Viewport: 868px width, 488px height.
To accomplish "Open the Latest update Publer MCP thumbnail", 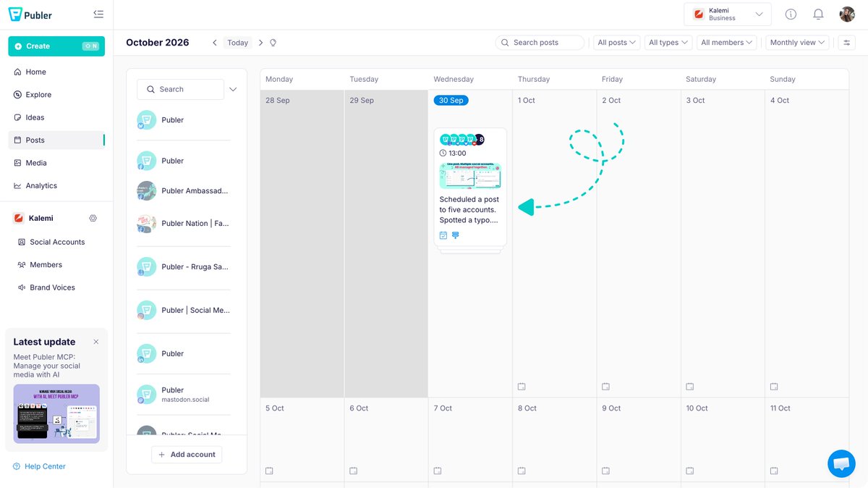I will (x=56, y=413).
